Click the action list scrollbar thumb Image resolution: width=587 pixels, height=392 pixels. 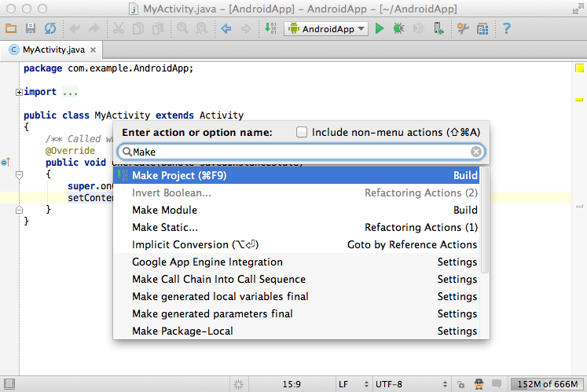[485, 220]
